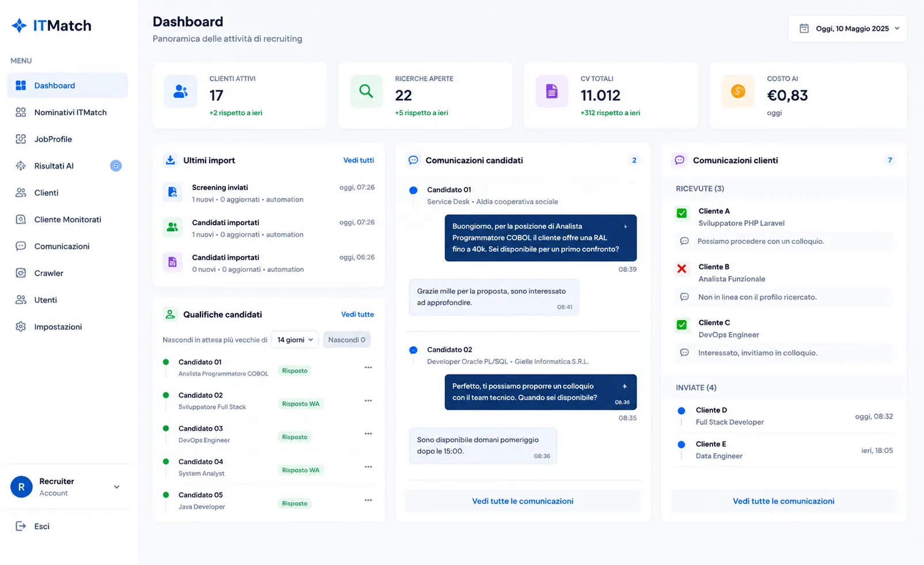Open the options menu for Candidato 05 qualifica
The height and width of the screenshot is (565, 924).
[x=368, y=500]
